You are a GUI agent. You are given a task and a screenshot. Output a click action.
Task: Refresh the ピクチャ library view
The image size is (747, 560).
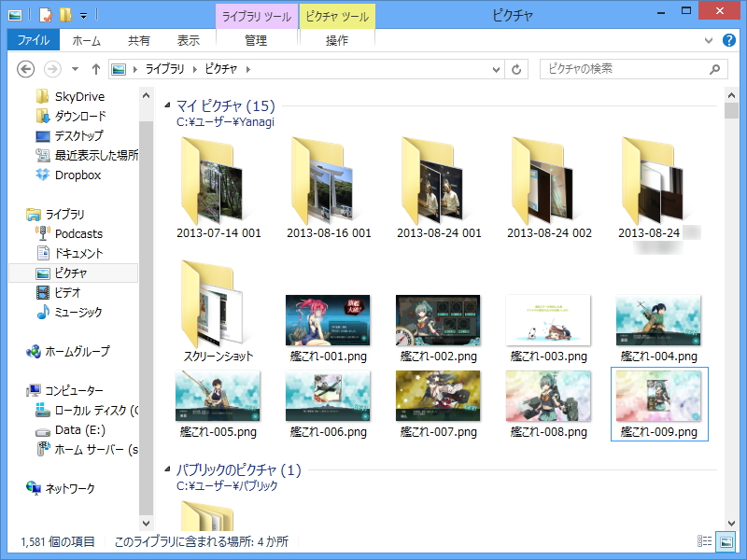point(516,69)
